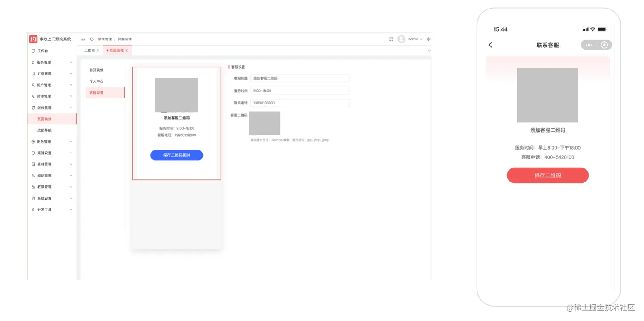Click the 组织管理 person icon
The width and height of the screenshot is (644, 321).
(x=33, y=175)
